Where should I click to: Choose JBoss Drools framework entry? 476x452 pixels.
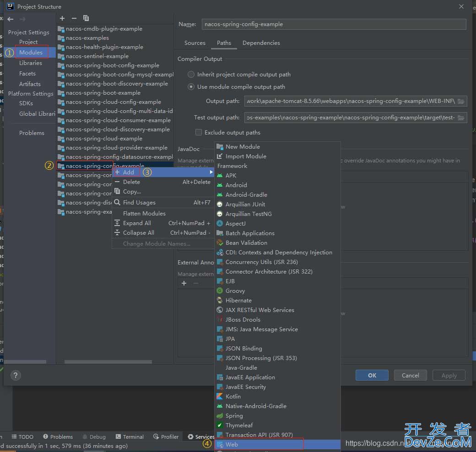pyautogui.click(x=277, y=319)
